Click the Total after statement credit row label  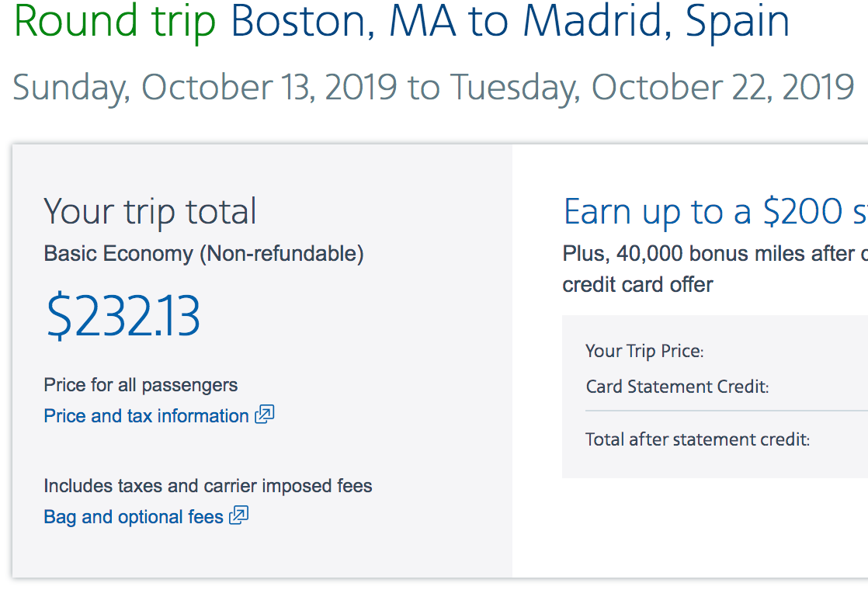point(697,440)
